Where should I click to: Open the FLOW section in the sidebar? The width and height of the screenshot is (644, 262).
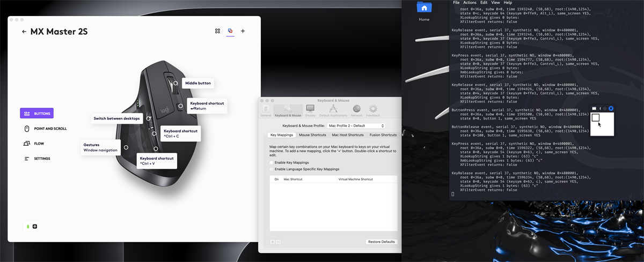34,144
